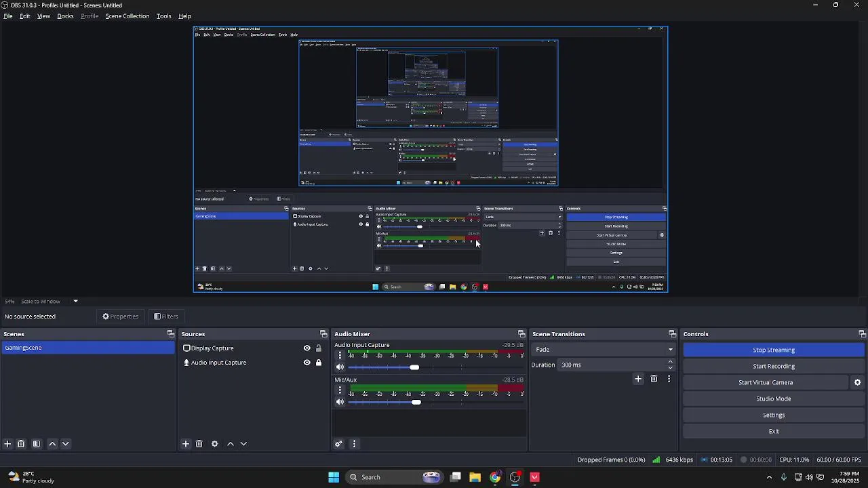Configure virtual camera gear icon

(x=858, y=382)
